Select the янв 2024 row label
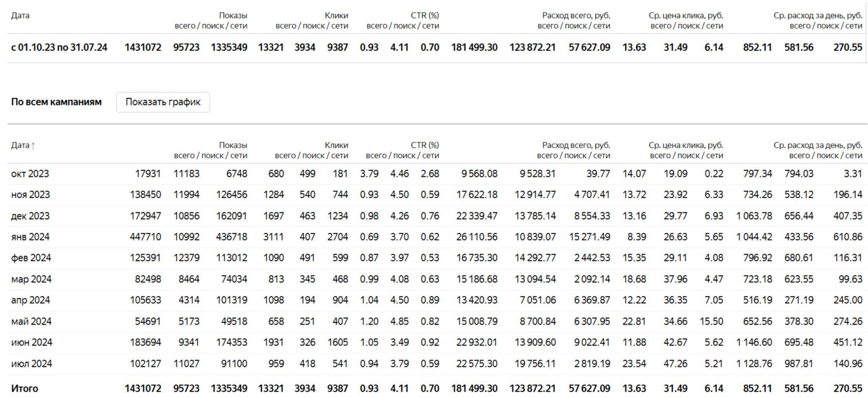 coord(31,237)
